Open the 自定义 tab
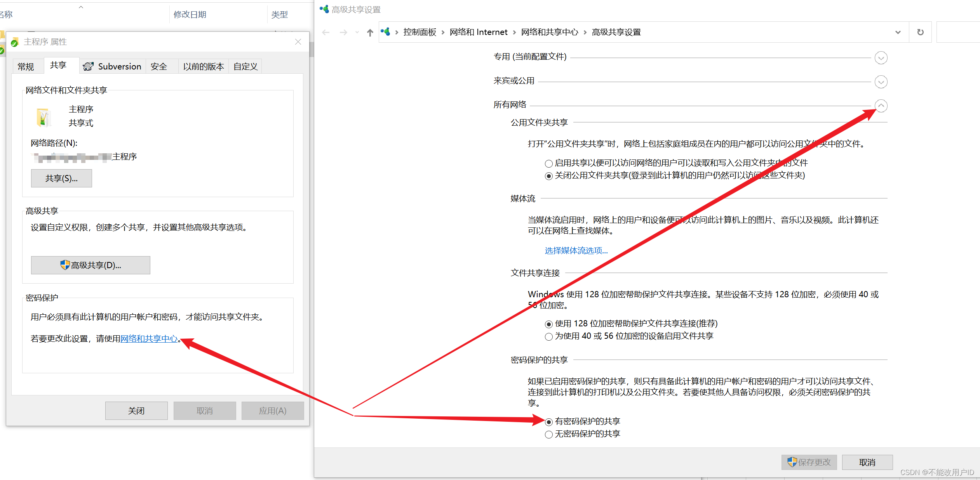Image resolution: width=980 pixels, height=480 pixels. coord(245,66)
